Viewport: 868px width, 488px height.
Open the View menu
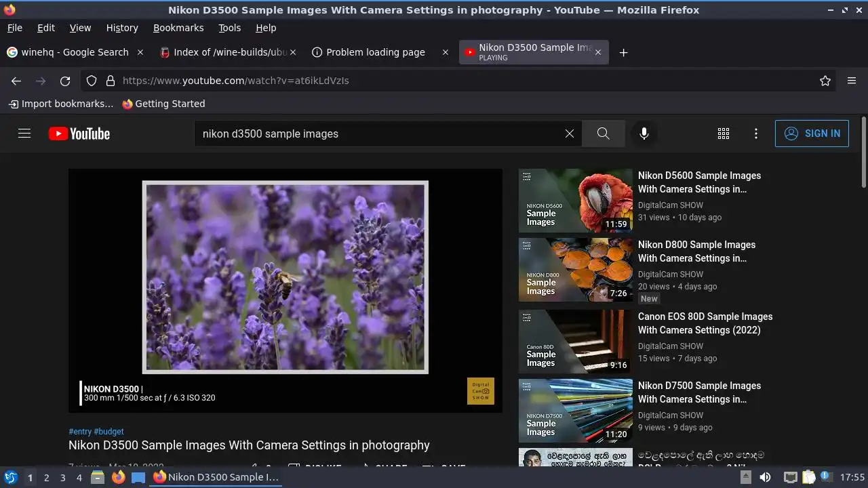point(80,28)
